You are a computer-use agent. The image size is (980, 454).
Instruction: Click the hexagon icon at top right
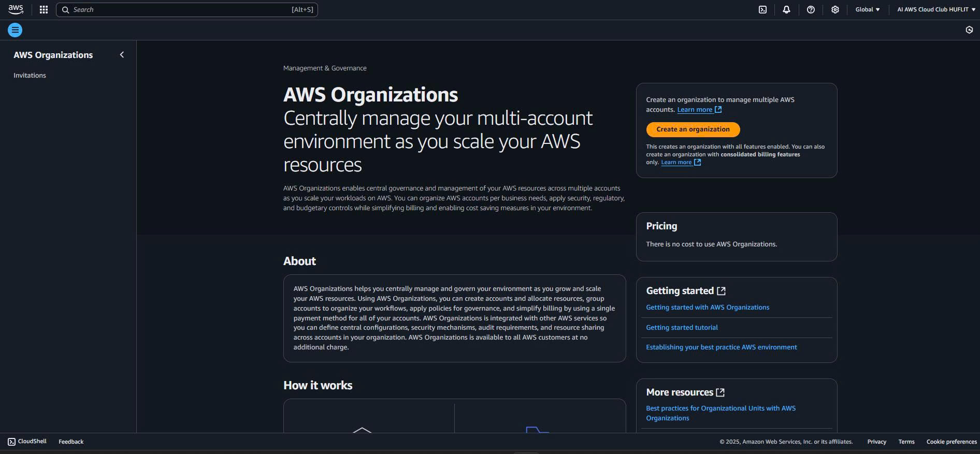pos(969,30)
